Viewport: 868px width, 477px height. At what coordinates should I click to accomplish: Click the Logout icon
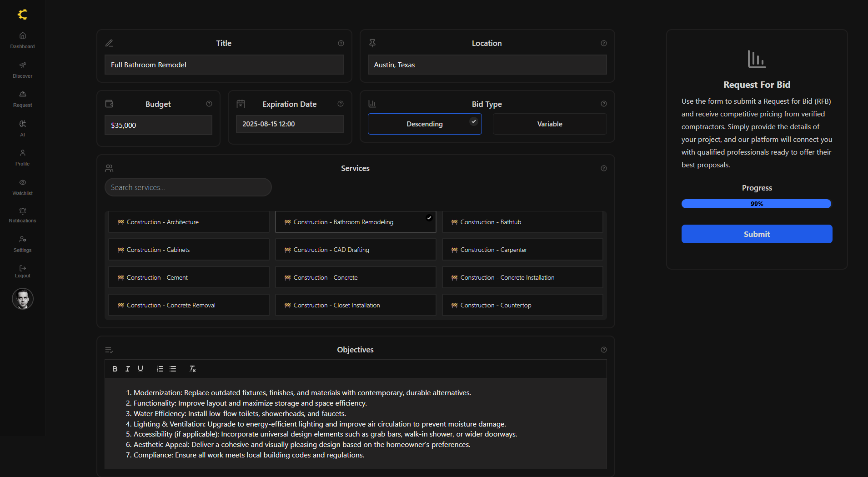pos(23,268)
